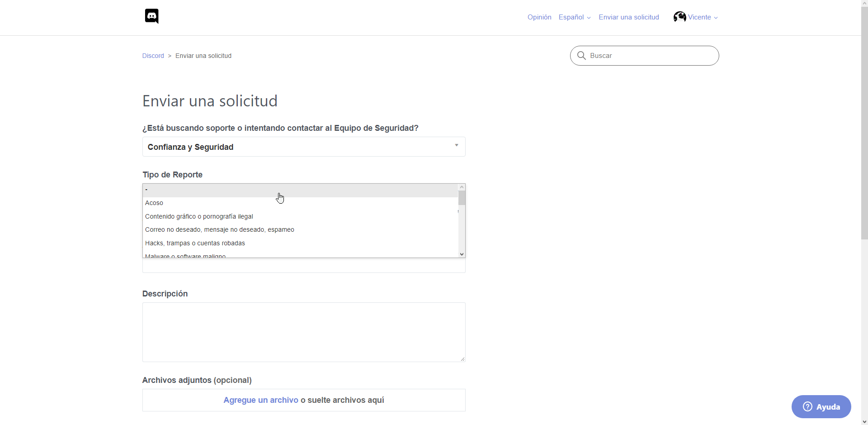Focus the Buscar search field
Screen dimensions: 868x425
coord(651,56)
